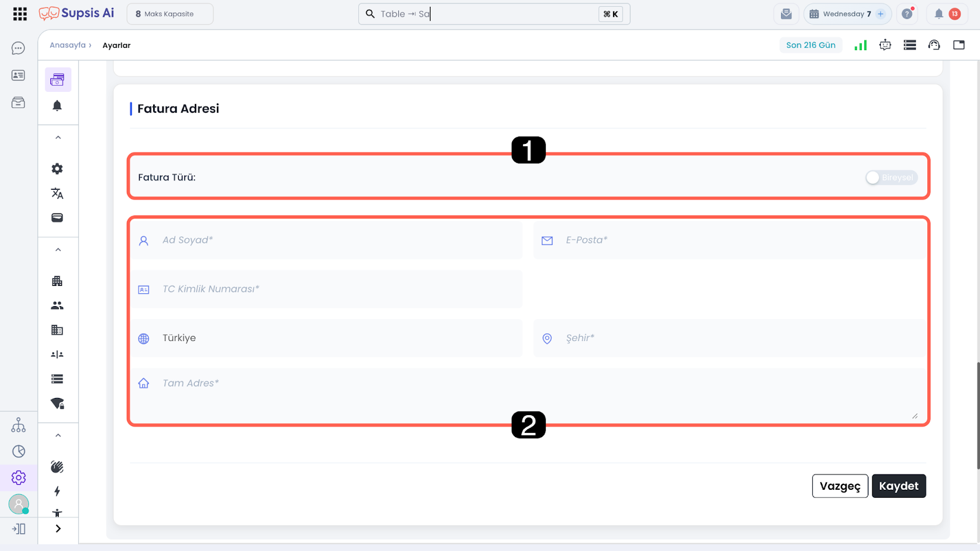Toggle the Fatura Türü Bireysel switch
The image size is (980, 551).
pyautogui.click(x=891, y=178)
